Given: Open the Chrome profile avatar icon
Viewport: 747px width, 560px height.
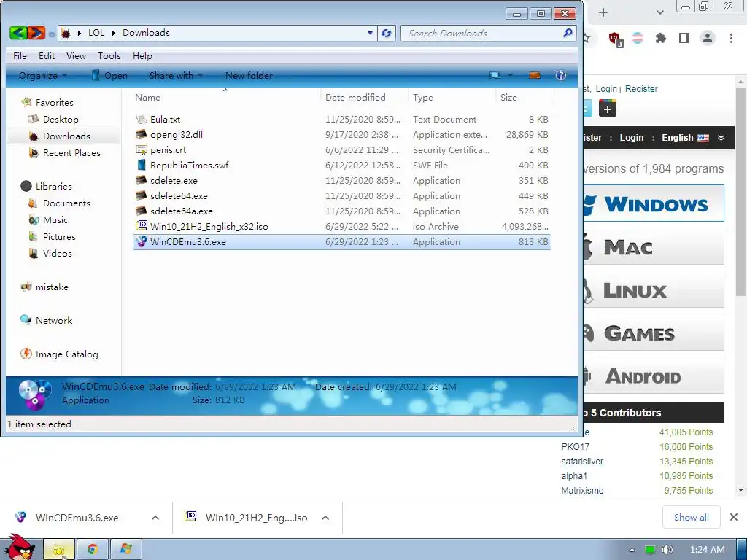Looking at the screenshot, I should (x=708, y=38).
